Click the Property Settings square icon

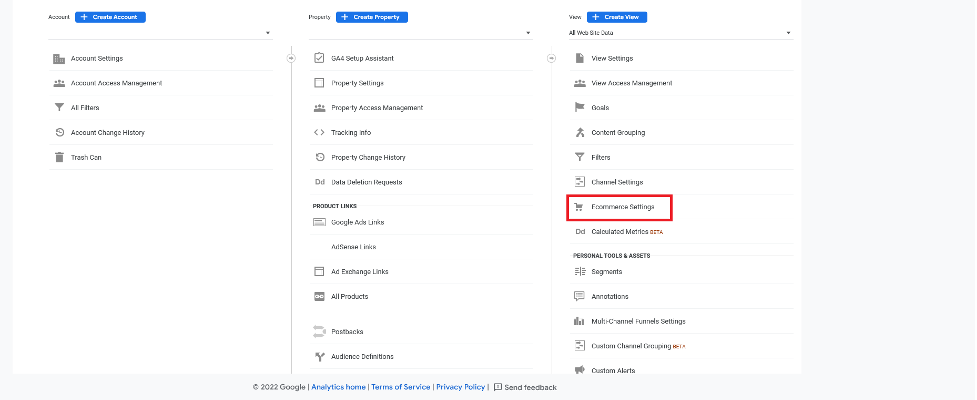click(x=320, y=83)
